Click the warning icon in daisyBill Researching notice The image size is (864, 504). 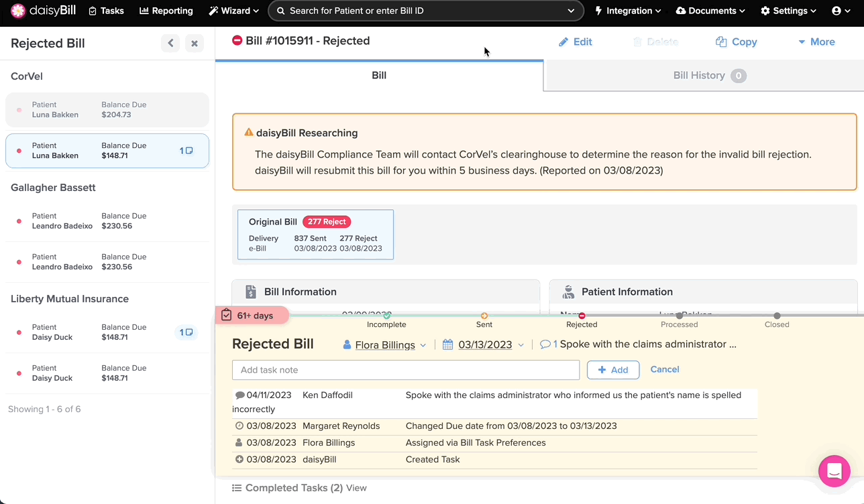pos(249,133)
